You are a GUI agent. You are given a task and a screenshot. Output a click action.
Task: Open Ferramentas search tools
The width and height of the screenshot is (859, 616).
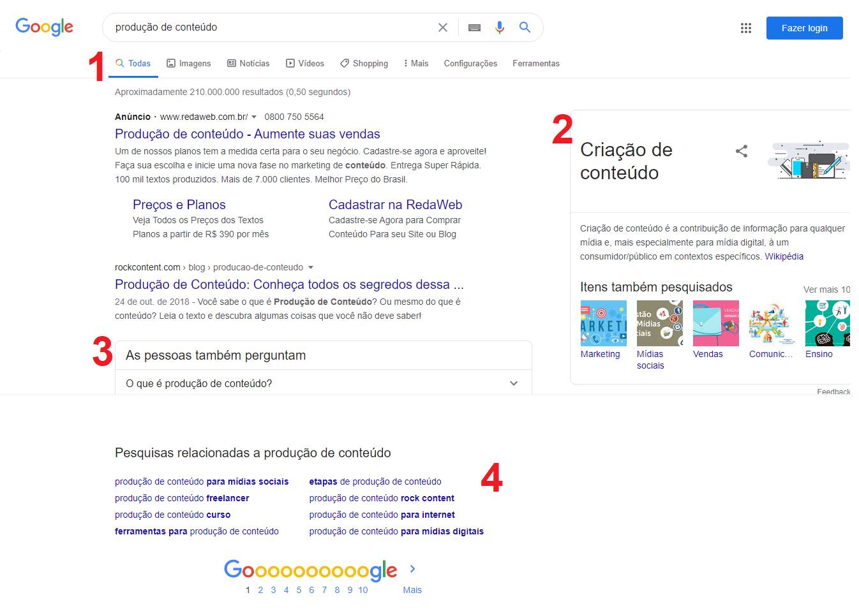pos(536,63)
